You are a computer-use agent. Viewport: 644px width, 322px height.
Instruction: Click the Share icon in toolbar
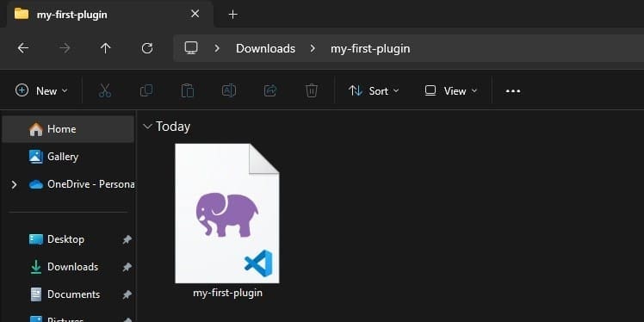(x=270, y=90)
